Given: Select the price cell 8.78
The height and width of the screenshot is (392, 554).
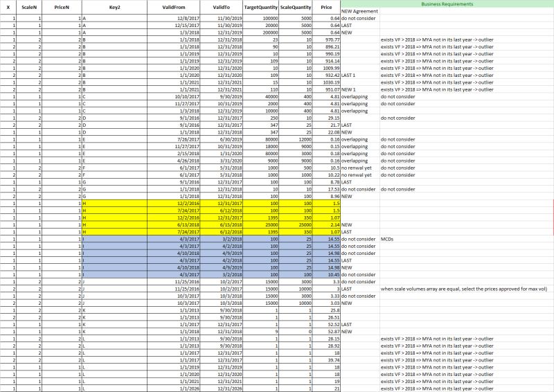Looking at the screenshot, I should pyautogui.click(x=326, y=182).
